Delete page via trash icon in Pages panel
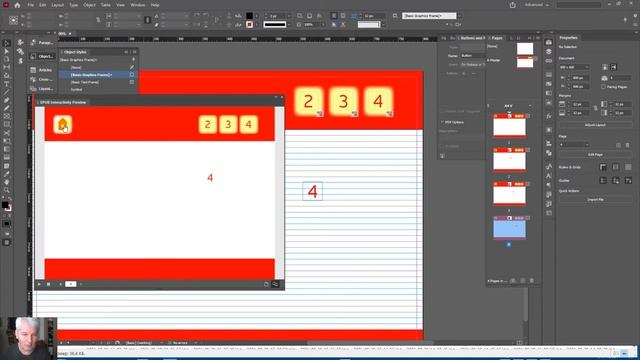The image size is (640, 360). coord(531,281)
